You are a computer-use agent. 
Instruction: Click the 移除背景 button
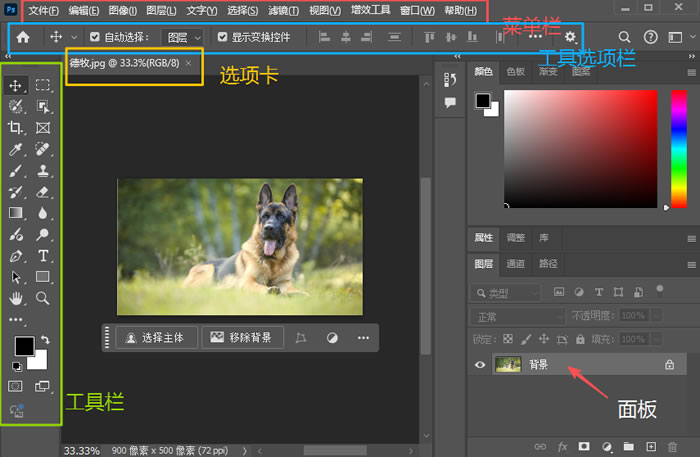[242, 338]
